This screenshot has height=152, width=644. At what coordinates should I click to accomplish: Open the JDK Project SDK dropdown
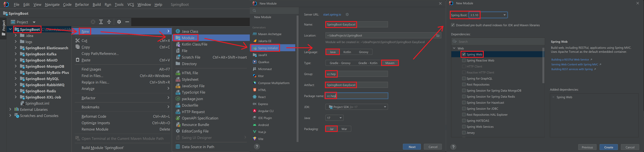coord(385,107)
